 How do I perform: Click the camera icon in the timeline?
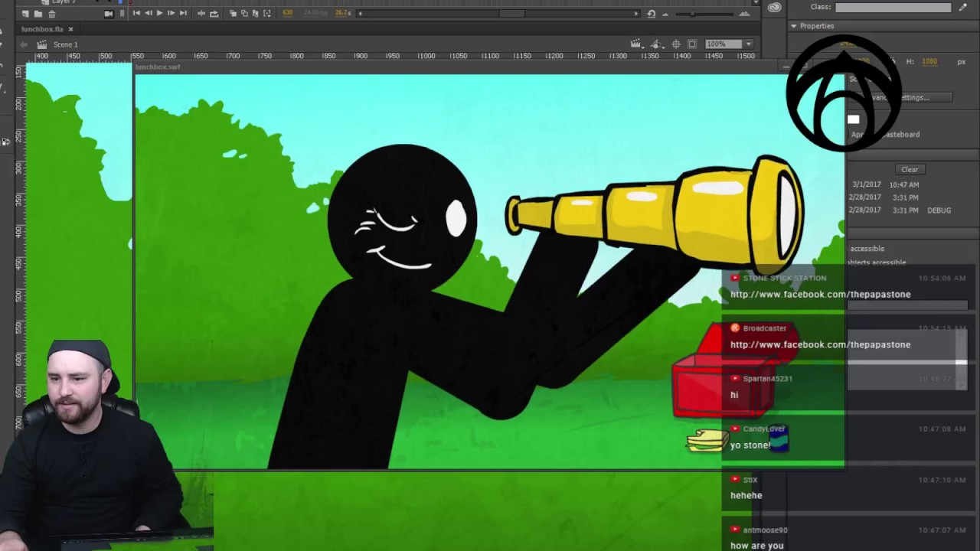tap(109, 13)
